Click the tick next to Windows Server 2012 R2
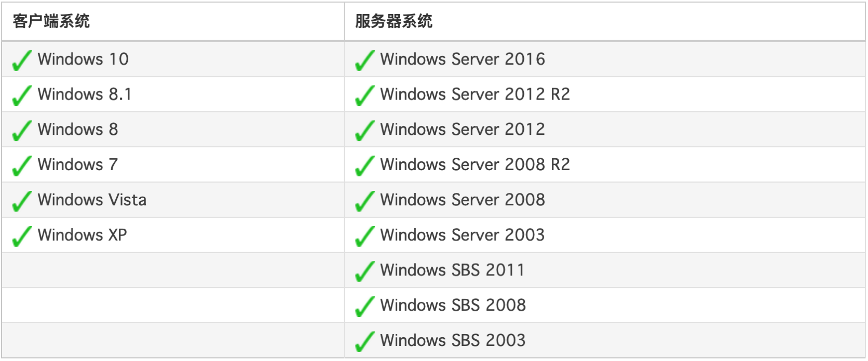Image resolution: width=868 pixels, height=361 pixels. tap(364, 95)
